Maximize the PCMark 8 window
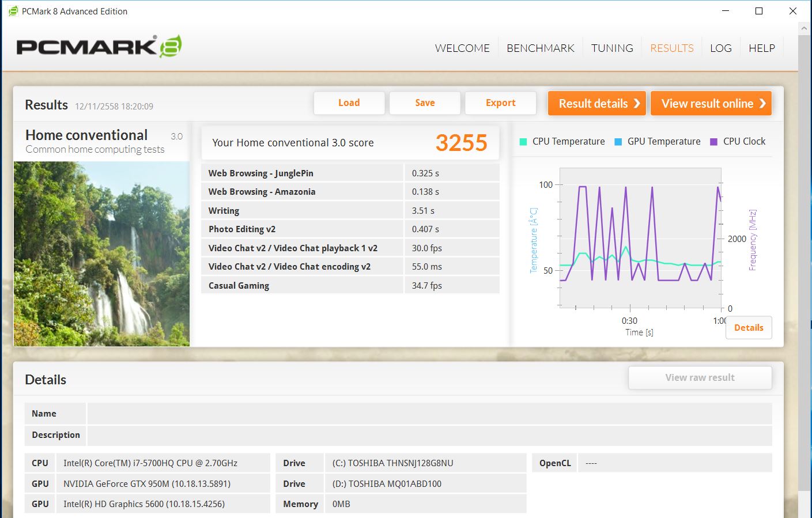Image resolution: width=812 pixels, height=518 pixels. click(759, 11)
